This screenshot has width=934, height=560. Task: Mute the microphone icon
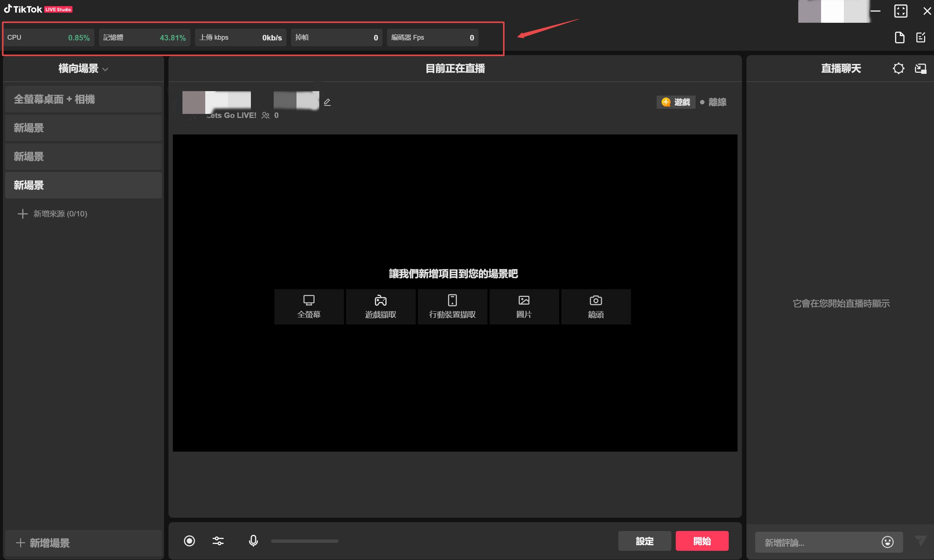[253, 541]
